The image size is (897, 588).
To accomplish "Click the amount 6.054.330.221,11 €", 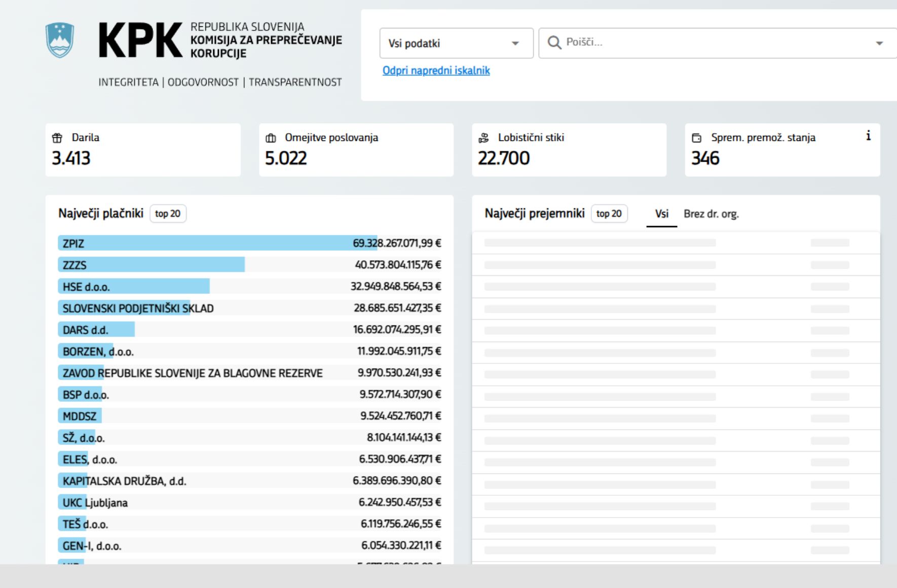I will tap(401, 545).
